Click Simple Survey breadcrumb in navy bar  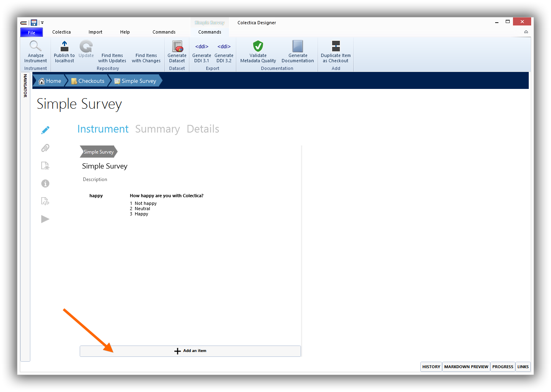(136, 81)
